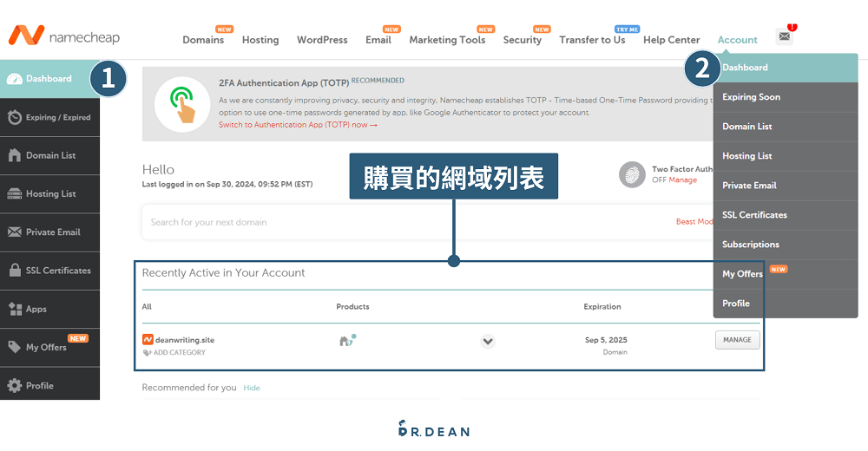Open Dashboard in the left sidebar
868x451 pixels.
pyautogui.click(x=49, y=79)
